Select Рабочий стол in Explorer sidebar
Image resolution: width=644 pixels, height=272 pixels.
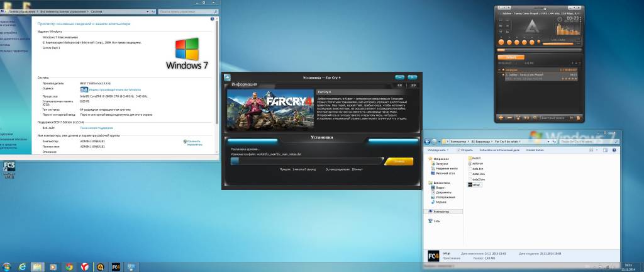pyautogui.click(x=441, y=173)
